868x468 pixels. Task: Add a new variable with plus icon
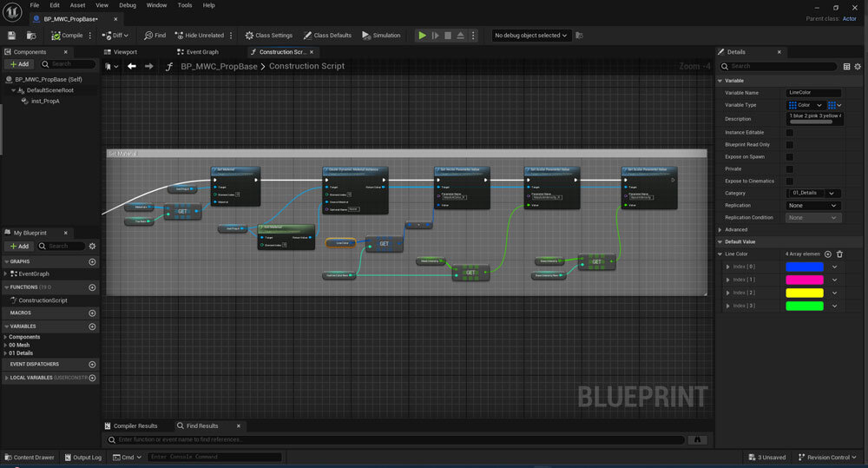[92, 326]
